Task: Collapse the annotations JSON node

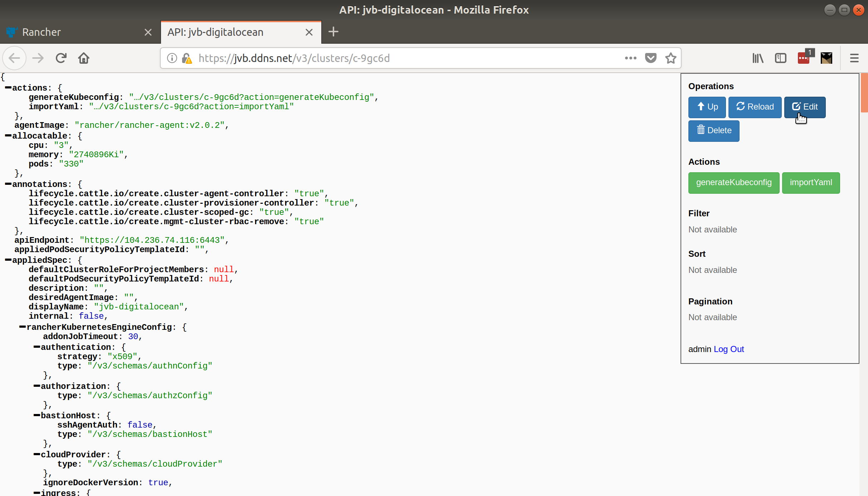Action: tap(8, 184)
